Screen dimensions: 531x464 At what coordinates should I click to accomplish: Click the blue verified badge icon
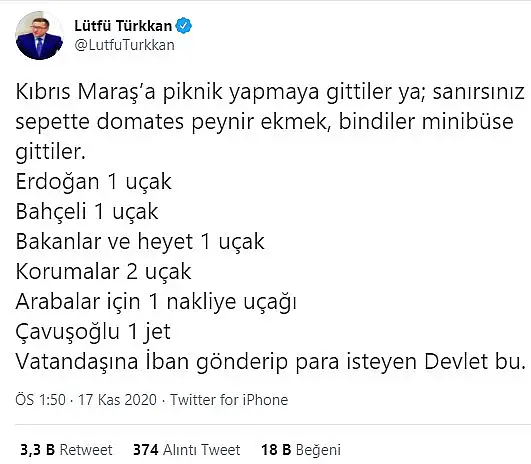[184, 26]
